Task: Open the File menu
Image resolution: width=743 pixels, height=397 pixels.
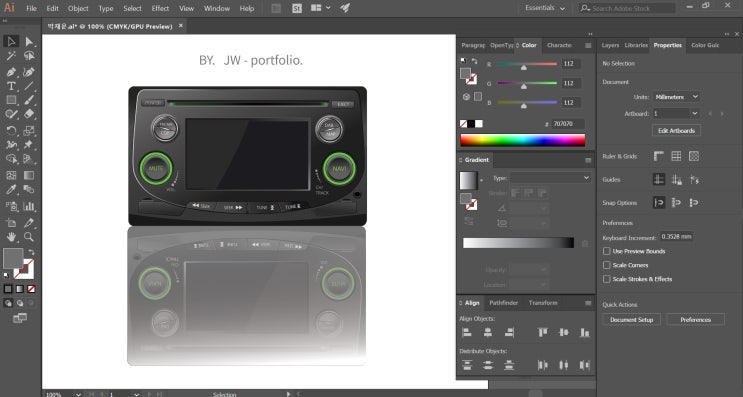Action: [31, 9]
